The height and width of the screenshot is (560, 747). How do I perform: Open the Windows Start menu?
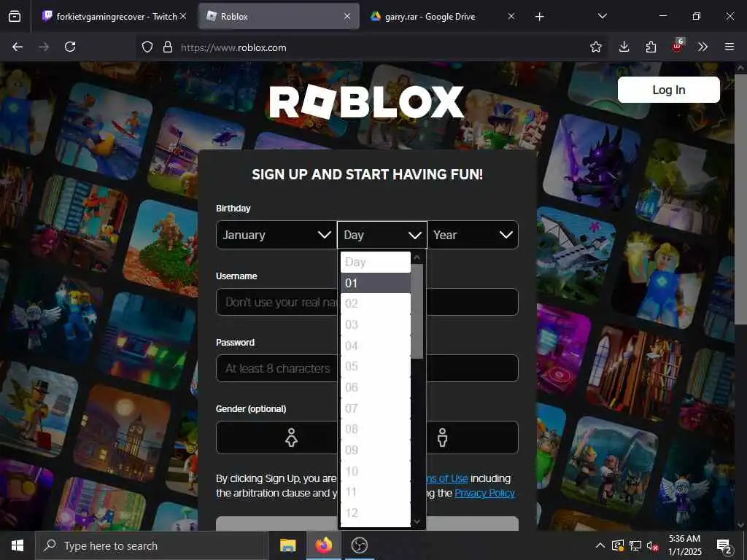(18, 545)
